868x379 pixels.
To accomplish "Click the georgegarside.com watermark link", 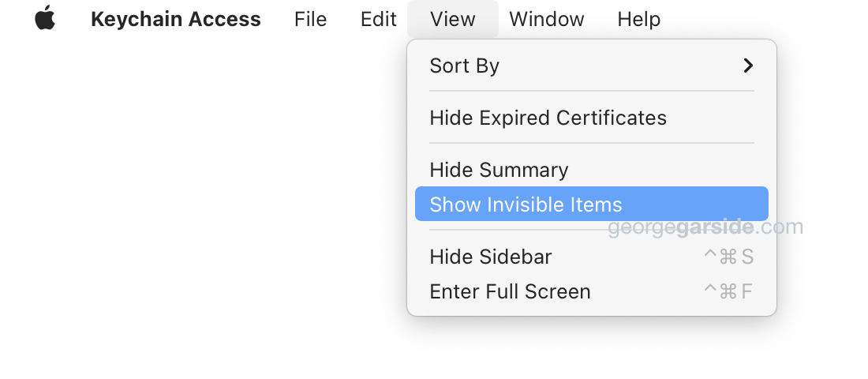I will [705, 227].
